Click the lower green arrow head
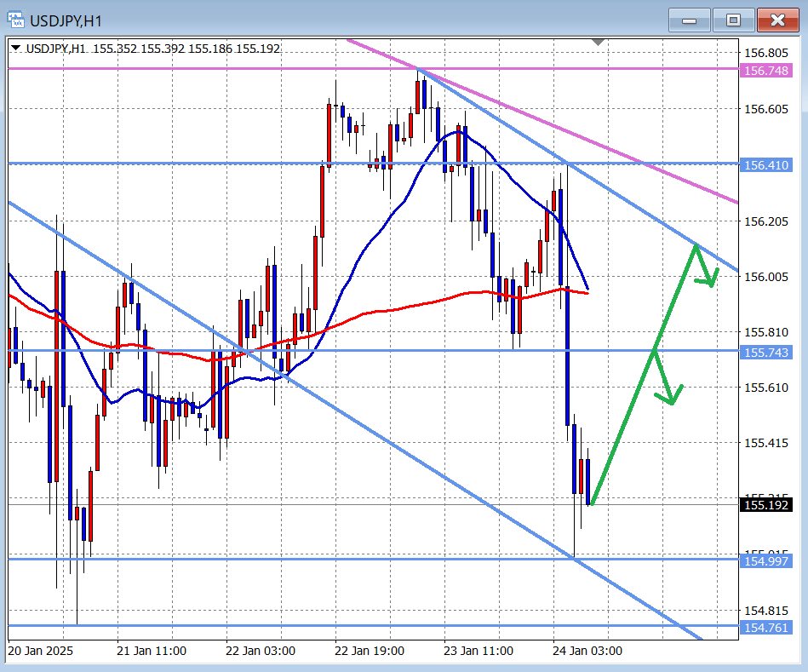This screenshot has height=672, width=808. click(x=671, y=395)
